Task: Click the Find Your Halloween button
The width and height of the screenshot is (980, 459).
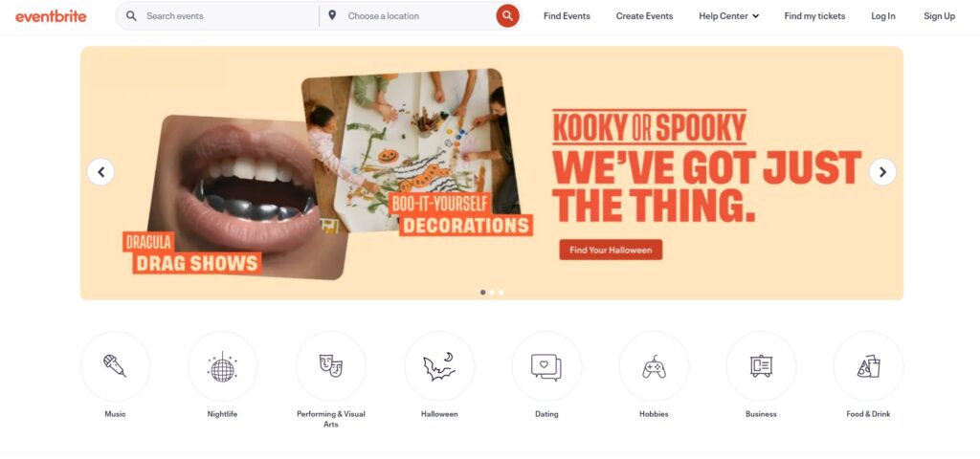Action: click(611, 250)
